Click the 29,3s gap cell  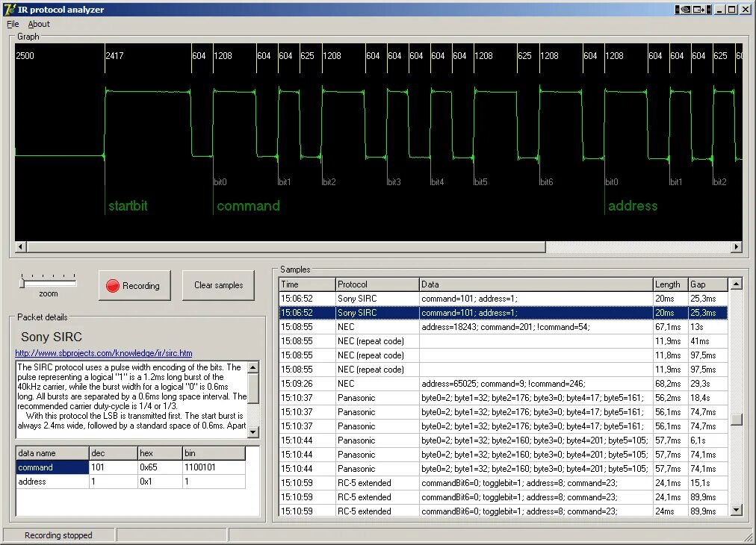coord(707,384)
